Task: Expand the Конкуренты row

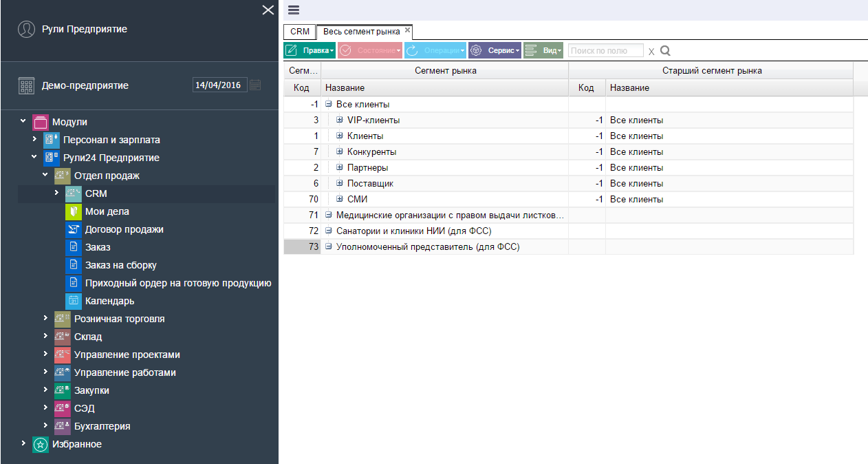Action: coord(340,151)
